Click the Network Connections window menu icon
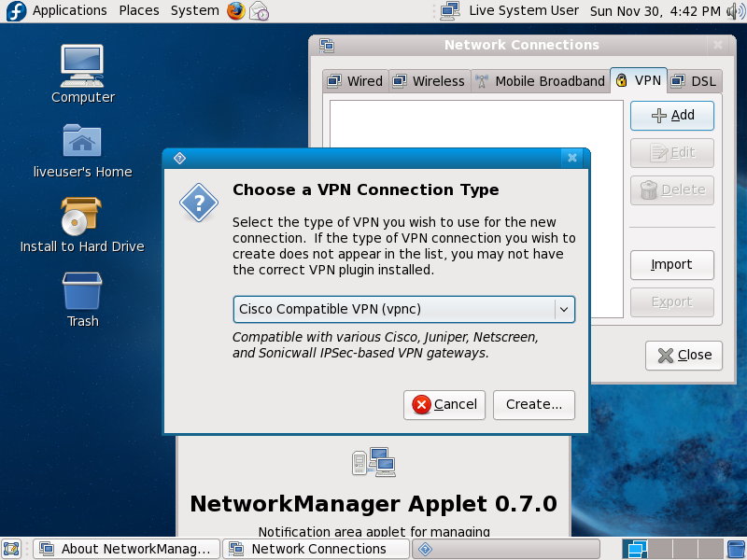Image resolution: width=747 pixels, height=560 pixels. 327,45
